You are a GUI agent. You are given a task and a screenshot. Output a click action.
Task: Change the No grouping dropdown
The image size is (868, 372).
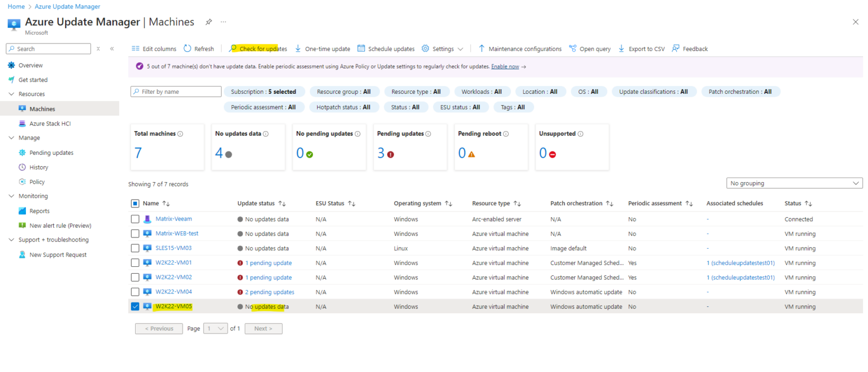[x=794, y=183]
